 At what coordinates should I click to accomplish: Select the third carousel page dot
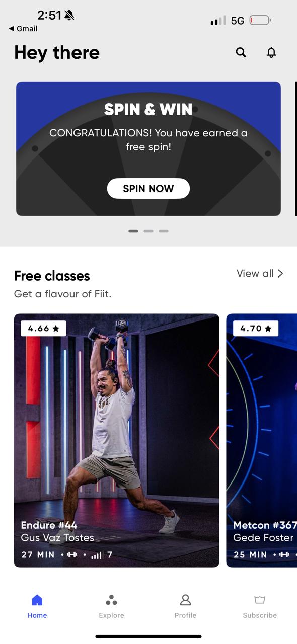point(164,231)
